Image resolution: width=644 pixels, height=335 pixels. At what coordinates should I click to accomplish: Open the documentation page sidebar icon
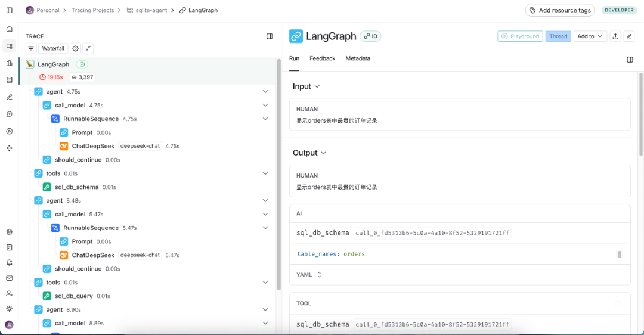[x=10, y=247]
